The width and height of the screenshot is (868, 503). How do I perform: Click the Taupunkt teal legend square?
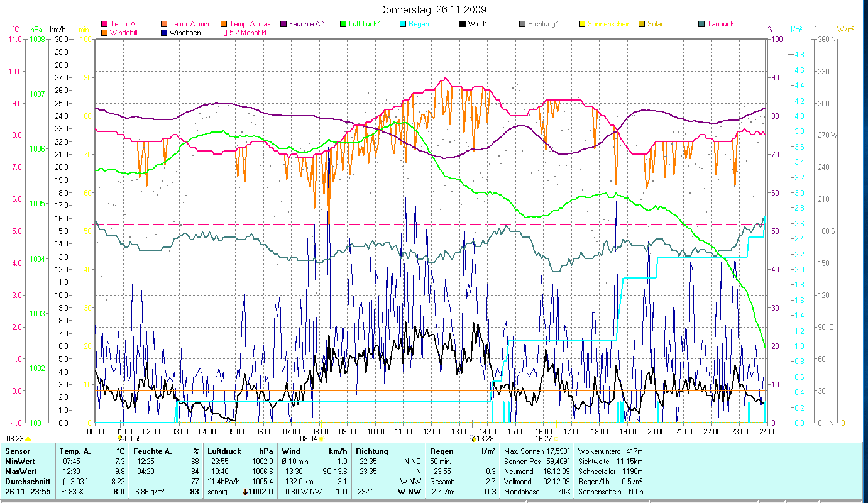701,24
